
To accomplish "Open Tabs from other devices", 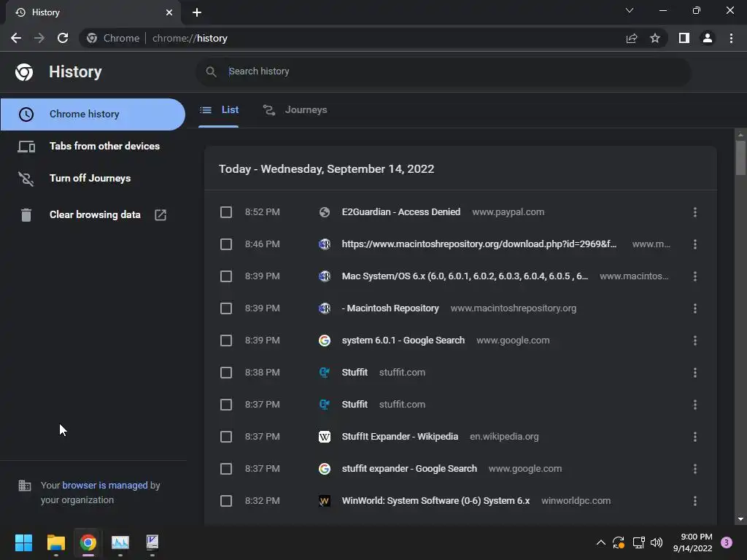I will click(x=93, y=146).
